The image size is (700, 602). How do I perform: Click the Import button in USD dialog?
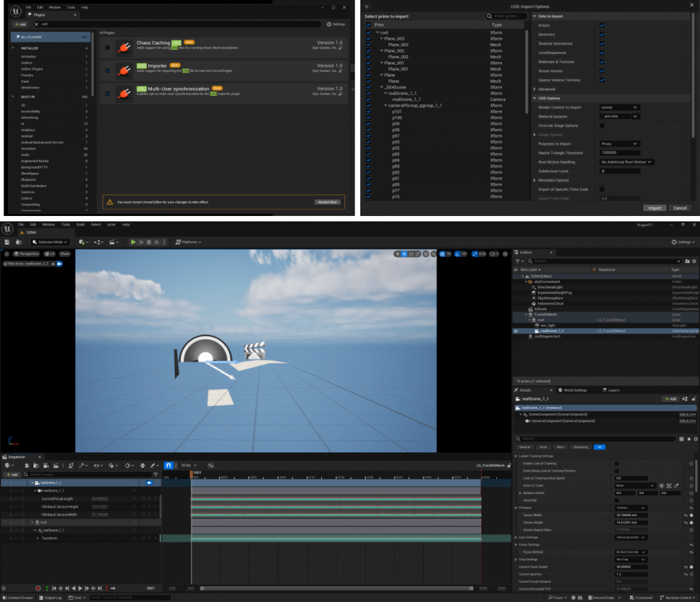654,208
